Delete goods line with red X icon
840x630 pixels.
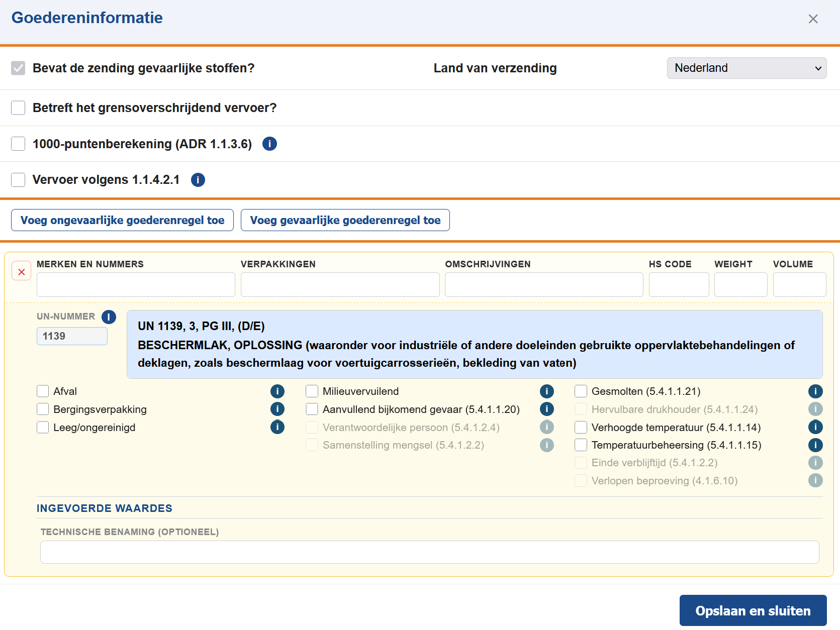22,272
